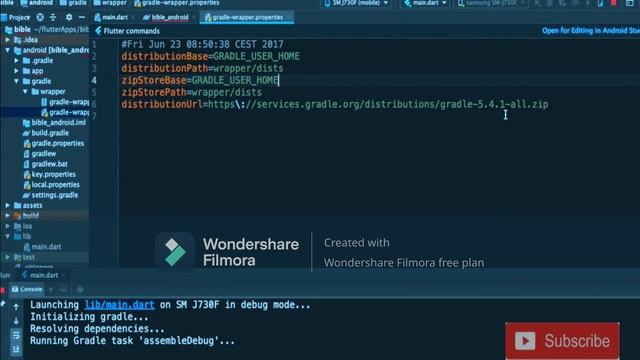Image resolution: width=640 pixels, height=360 pixels.
Task: Collapse the android [bible_android] folder arrow
Action: tap(7, 50)
